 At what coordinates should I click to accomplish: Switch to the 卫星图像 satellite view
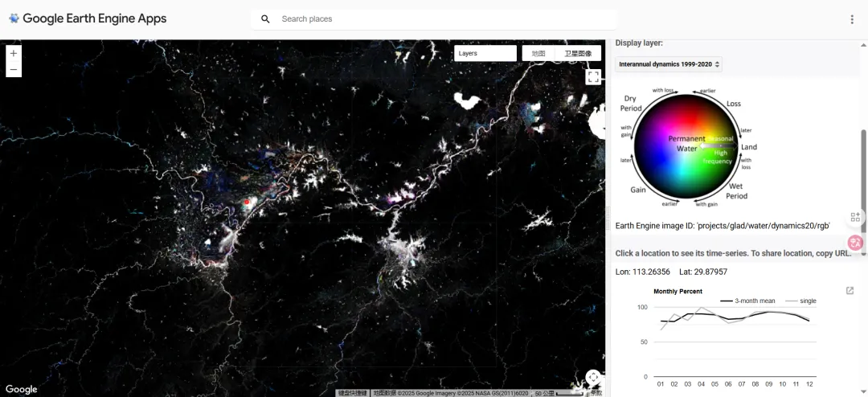tap(578, 53)
